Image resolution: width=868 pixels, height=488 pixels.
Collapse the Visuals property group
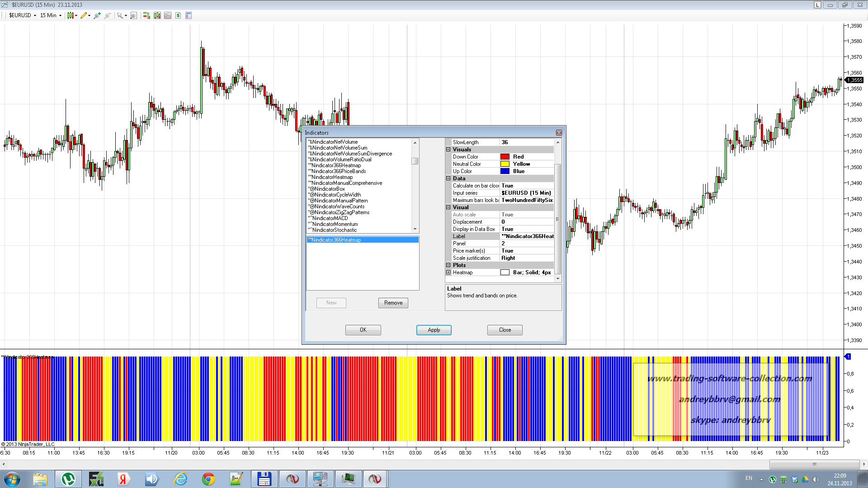(x=448, y=150)
